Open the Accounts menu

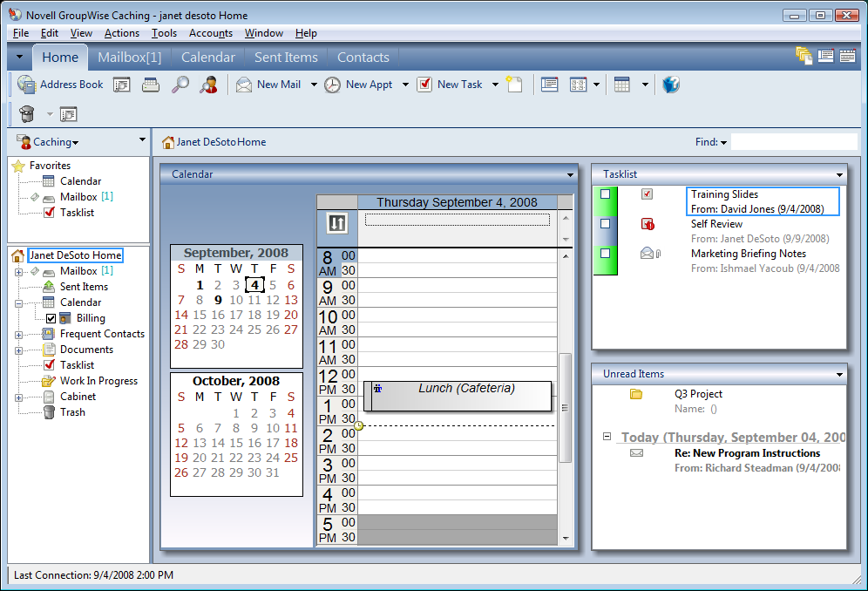211,33
